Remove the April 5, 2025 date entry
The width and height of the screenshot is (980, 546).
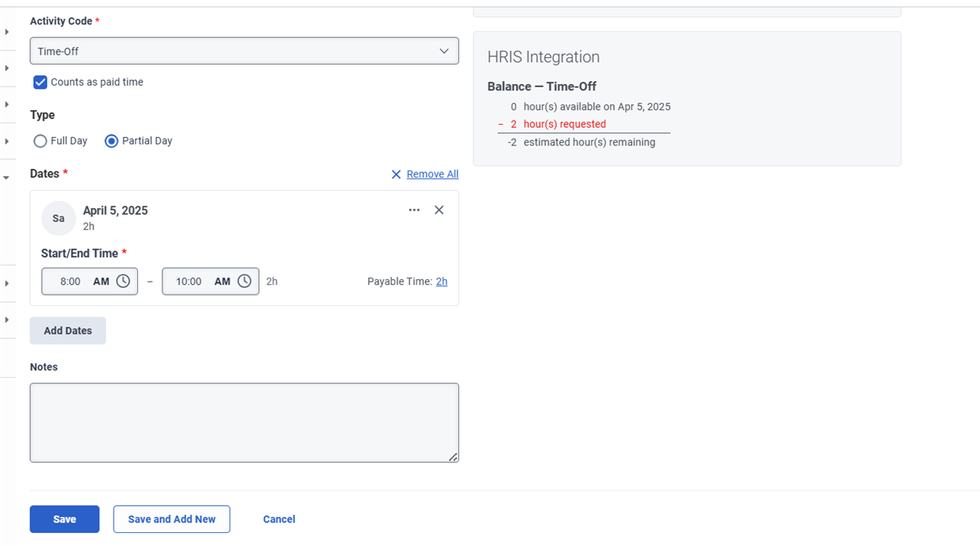point(439,211)
